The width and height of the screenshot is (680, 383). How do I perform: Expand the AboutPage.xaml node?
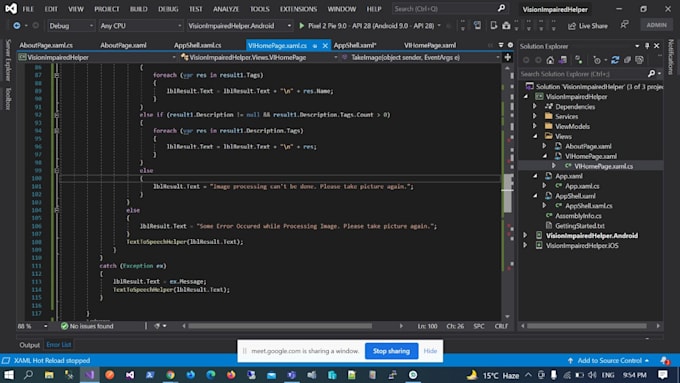(x=545, y=146)
